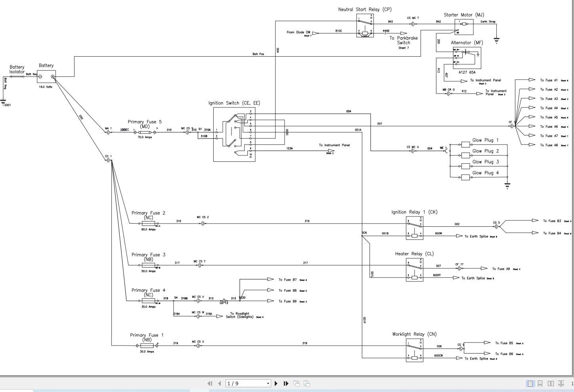The height and width of the screenshot is (392, 574).
Task: Click the Neutral Start Relay (CP) block
Action: [x=364, y=26]
